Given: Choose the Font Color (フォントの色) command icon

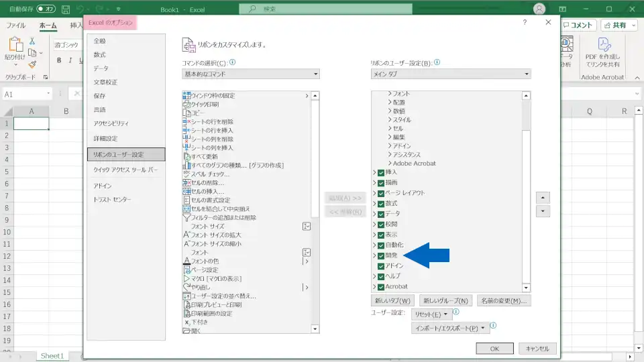Looking at the screenshot, I should pos(187,261).
